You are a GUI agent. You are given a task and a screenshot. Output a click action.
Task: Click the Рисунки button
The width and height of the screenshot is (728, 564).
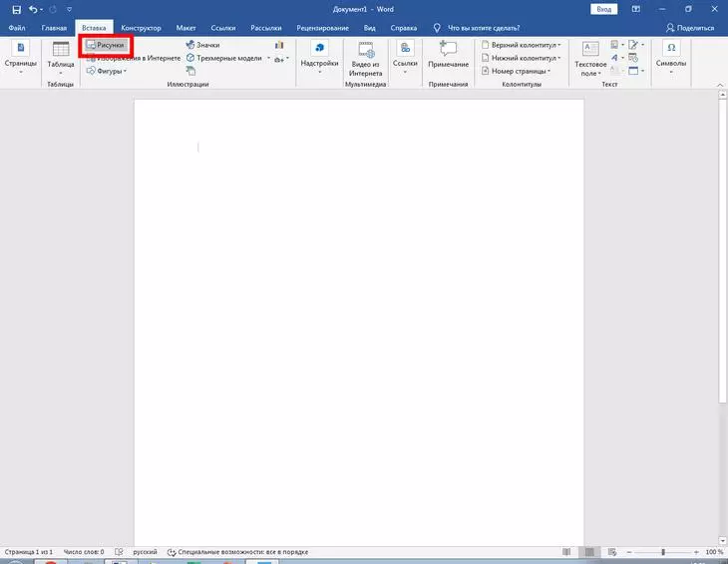106,45
